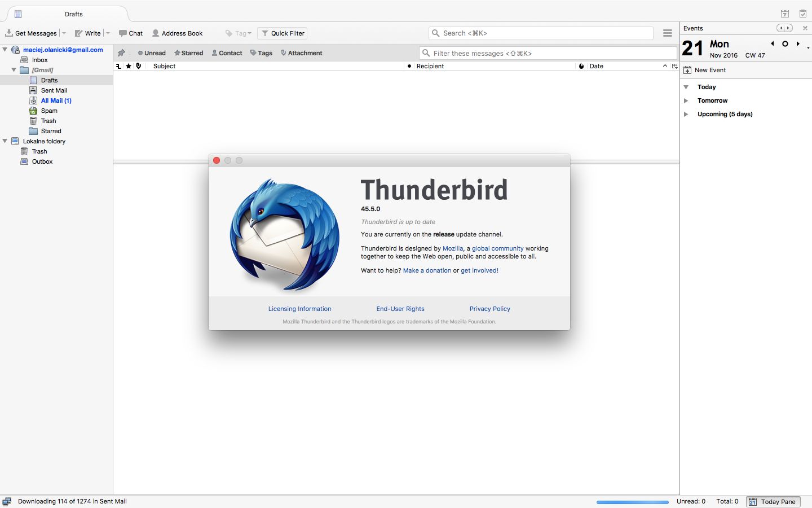Toggle the Today Pane button in status bar
Viewport: 812px width, 508px height.
(x=773, y=501)
